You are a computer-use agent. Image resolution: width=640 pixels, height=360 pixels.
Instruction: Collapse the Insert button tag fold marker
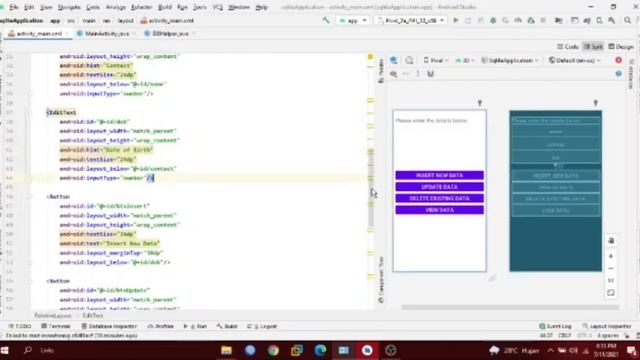point(30,197)
